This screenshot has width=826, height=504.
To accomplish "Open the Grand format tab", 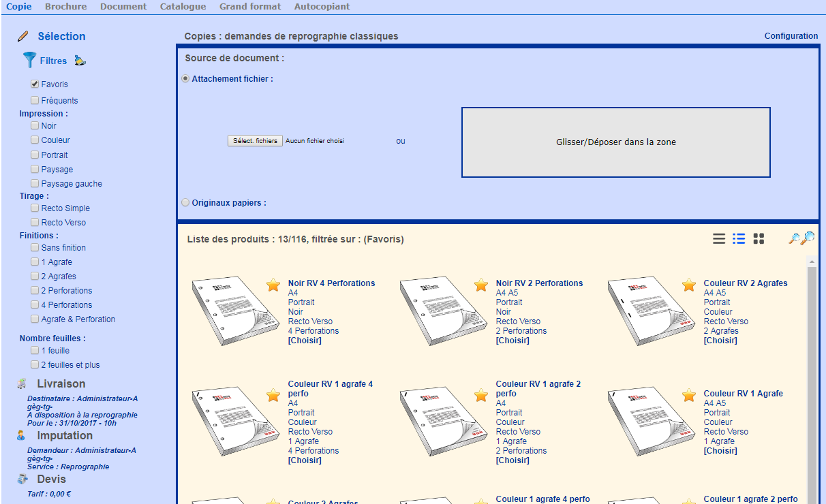I will point(250,7).
